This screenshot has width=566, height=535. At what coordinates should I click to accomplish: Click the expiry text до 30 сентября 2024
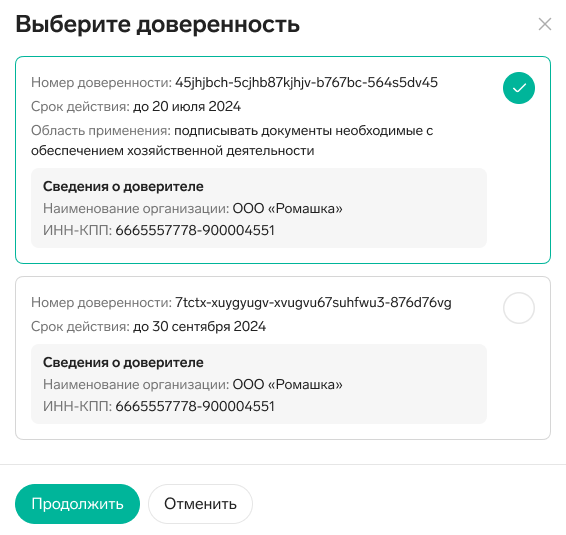(x=200, y=326)
